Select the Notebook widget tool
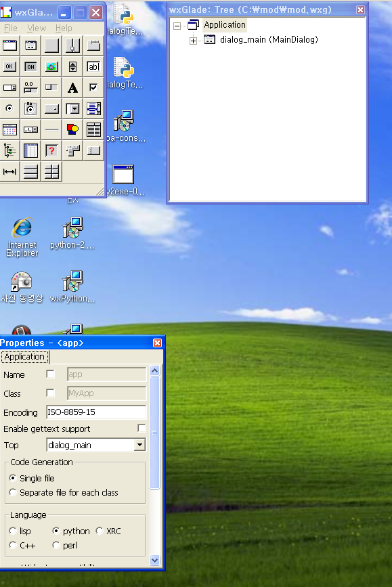Image resolution: width=392 pixels, height=587 pixels. click(x=93, y=45)
